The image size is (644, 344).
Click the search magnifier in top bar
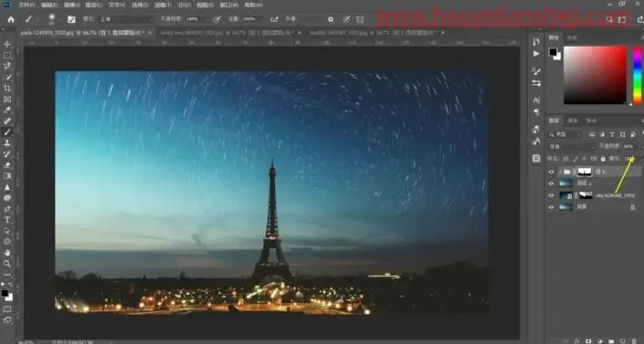coord(610,19)
